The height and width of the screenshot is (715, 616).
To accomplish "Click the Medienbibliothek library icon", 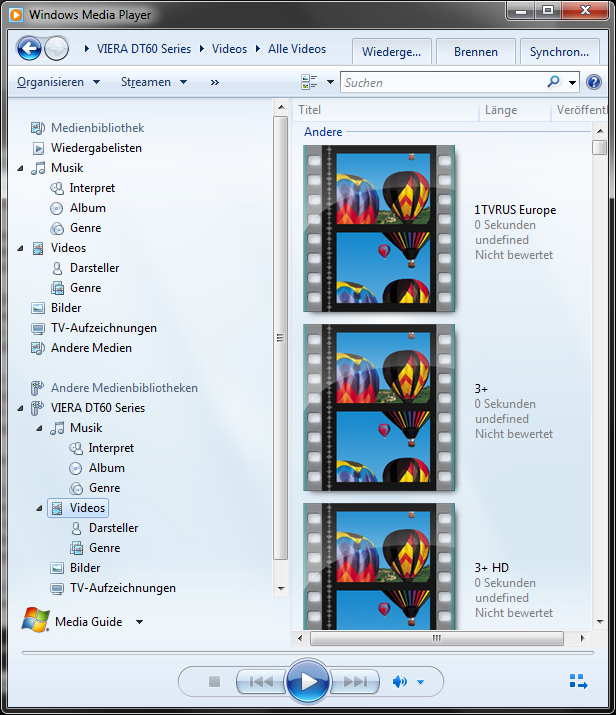I will point(38,128).
